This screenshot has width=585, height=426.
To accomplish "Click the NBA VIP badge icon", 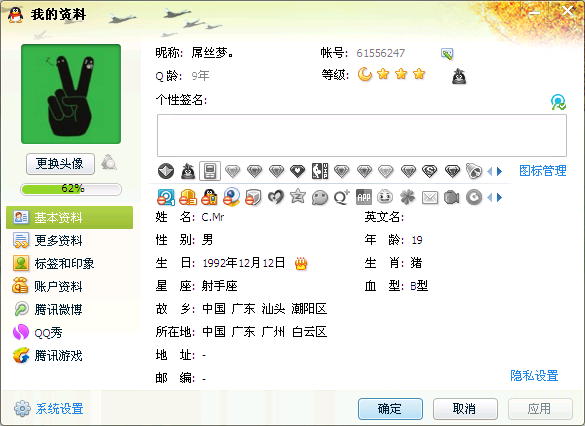I will pos(320,171).
